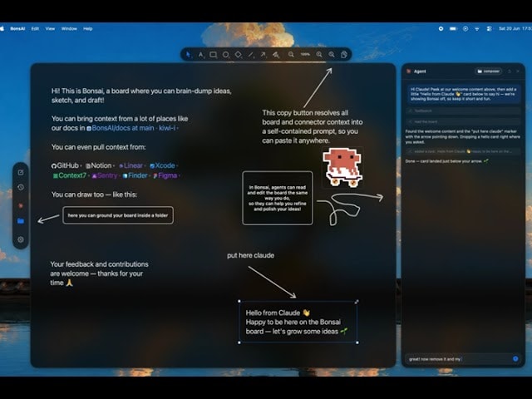Open board history in left sidebar
Viewport: 532px width, 399px height.
[x=21, y=187]
